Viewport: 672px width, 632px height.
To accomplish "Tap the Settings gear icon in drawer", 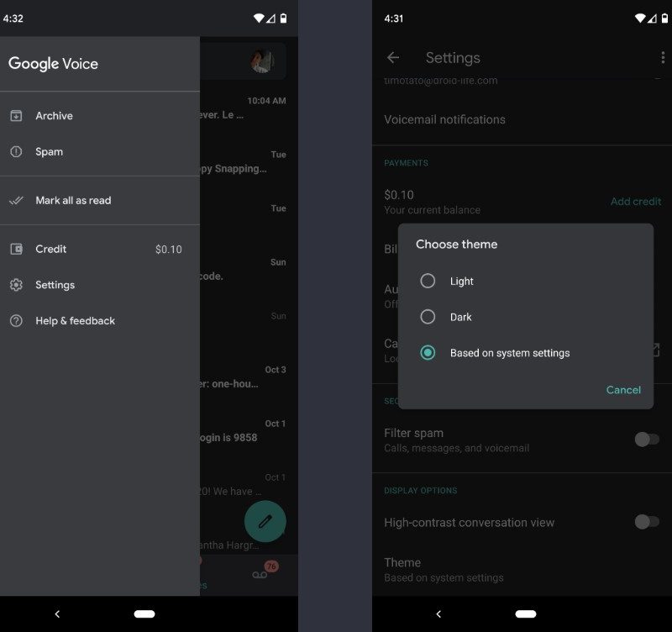I will (x=16, y=285).
